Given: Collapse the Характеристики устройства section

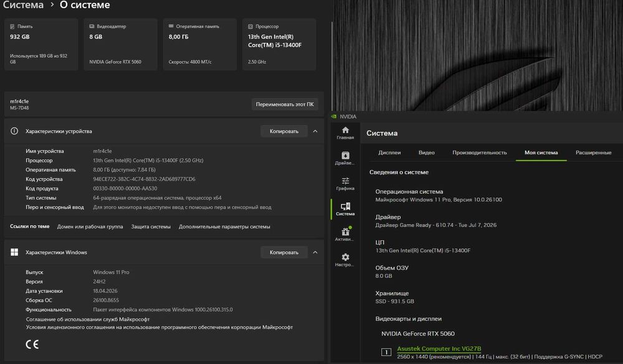Looking at the screenshot, I should tap(315, 131).
